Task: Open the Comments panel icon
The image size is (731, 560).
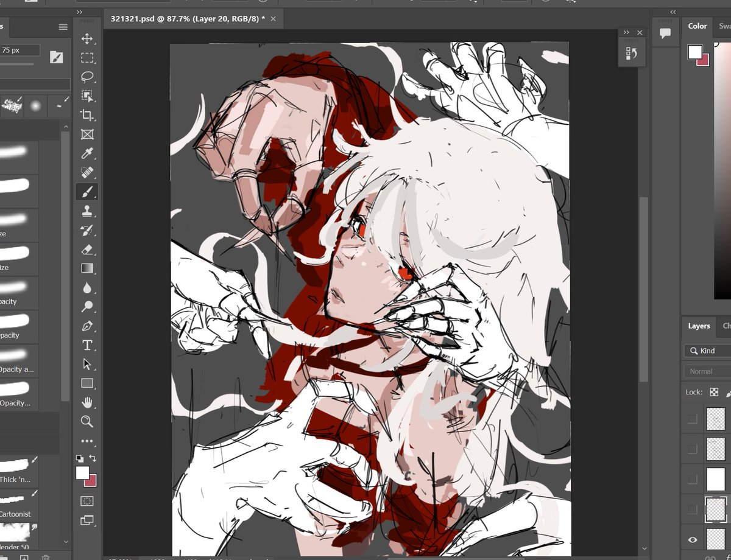Action: point(665,33)
